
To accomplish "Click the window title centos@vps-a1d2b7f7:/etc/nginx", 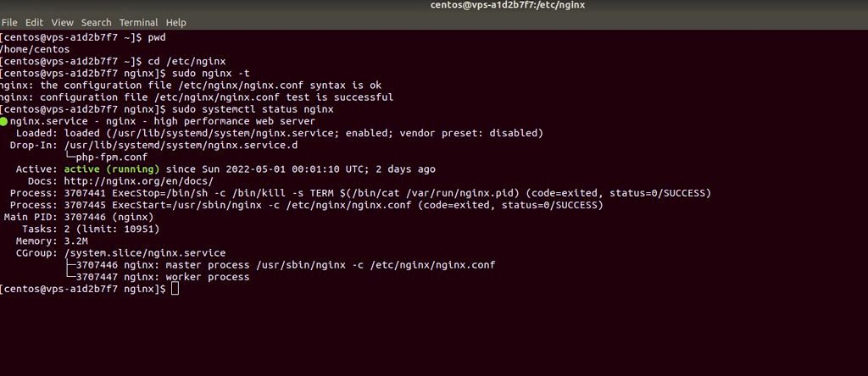I will [x=508, y=6].
